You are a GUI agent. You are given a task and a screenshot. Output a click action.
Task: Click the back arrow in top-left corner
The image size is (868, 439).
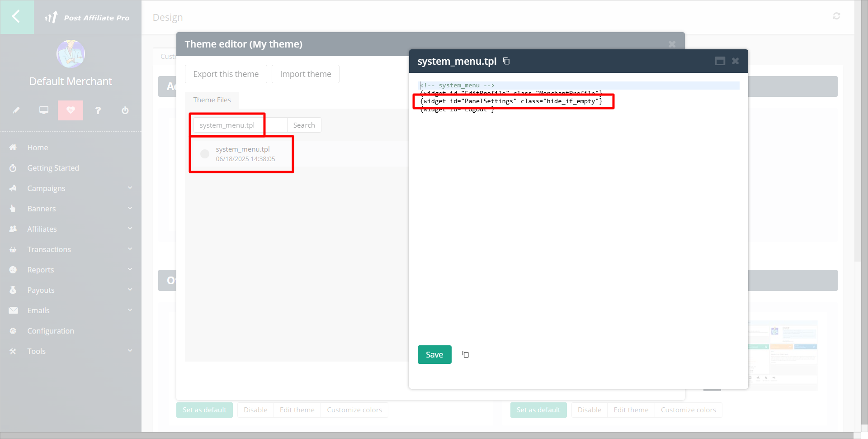click(16, 17)
